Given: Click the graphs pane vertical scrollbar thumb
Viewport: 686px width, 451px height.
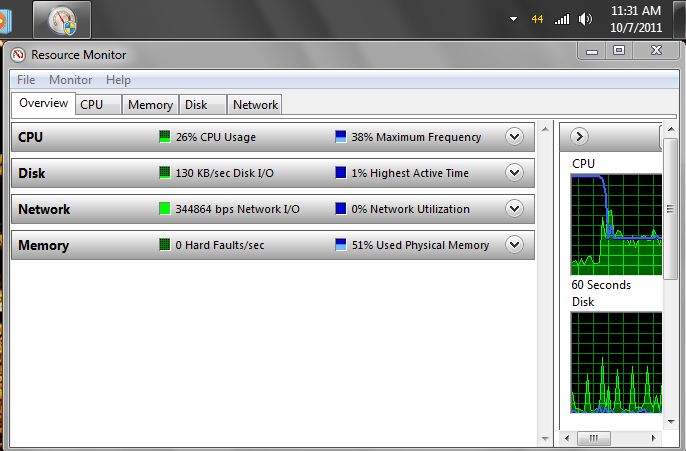Looking at the screenshot, I should tap(670, 209).
